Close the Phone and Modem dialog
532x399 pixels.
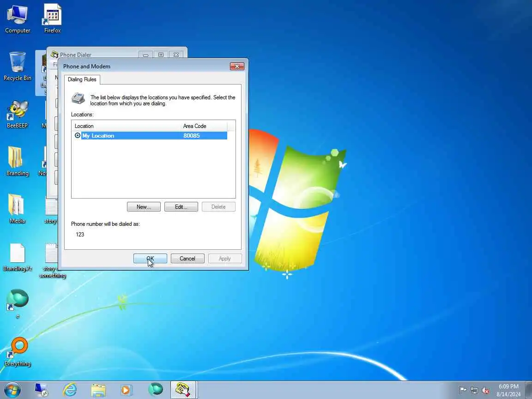(x=237, y=66)
